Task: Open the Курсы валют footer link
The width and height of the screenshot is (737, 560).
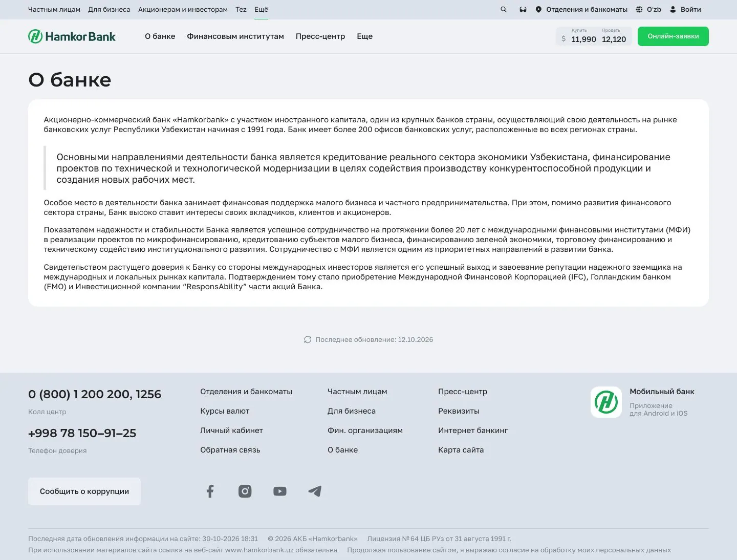Action: tap(225, 411)
